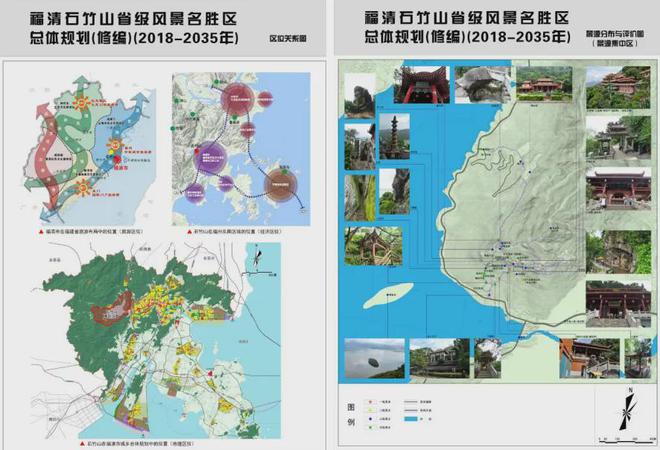The height and width of the screenshot is (450, 660).
Task: Click the small island in the blue lake
Action: (390, 293)
